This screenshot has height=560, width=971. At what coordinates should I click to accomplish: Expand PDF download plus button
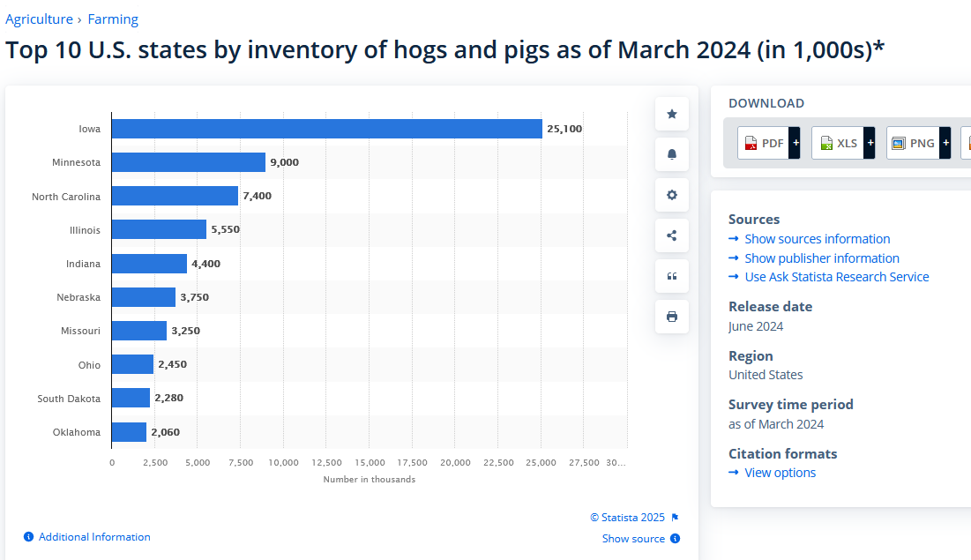[795, 143]
